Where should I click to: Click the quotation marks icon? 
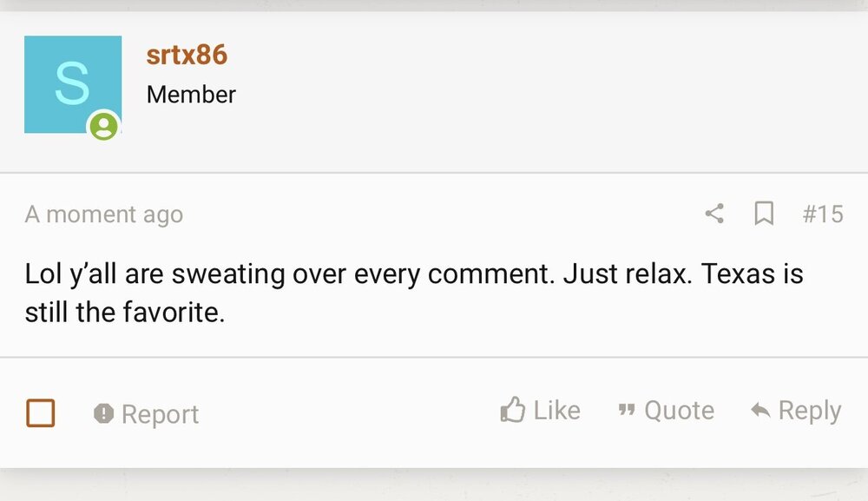coord(627,411)
